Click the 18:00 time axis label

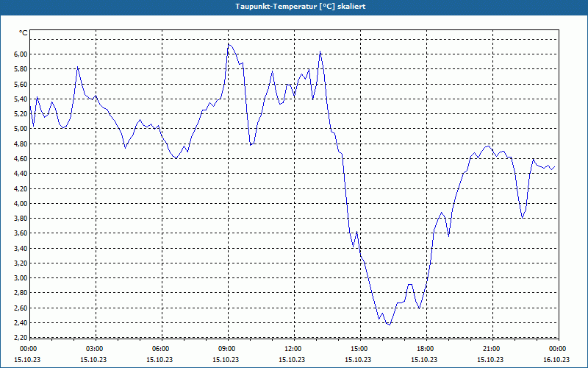426,349
